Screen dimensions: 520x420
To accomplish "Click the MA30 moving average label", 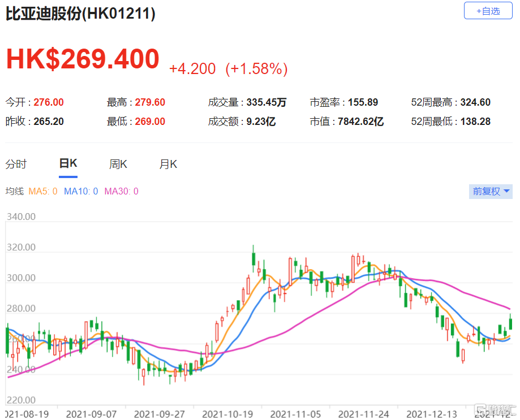I will pos(122,191).
